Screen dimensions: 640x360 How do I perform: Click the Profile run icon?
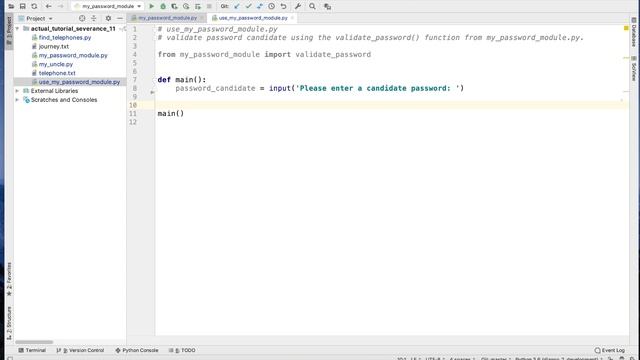point(186,6)
